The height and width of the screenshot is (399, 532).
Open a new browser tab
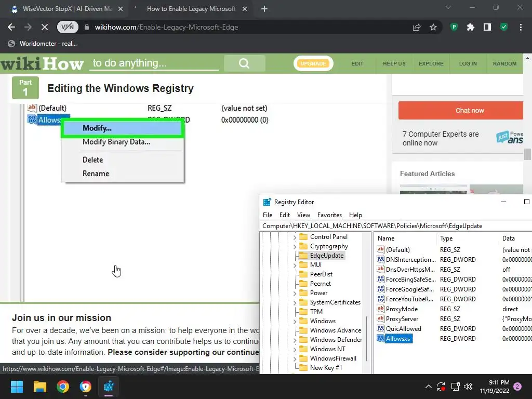click(x=264, y=9)
